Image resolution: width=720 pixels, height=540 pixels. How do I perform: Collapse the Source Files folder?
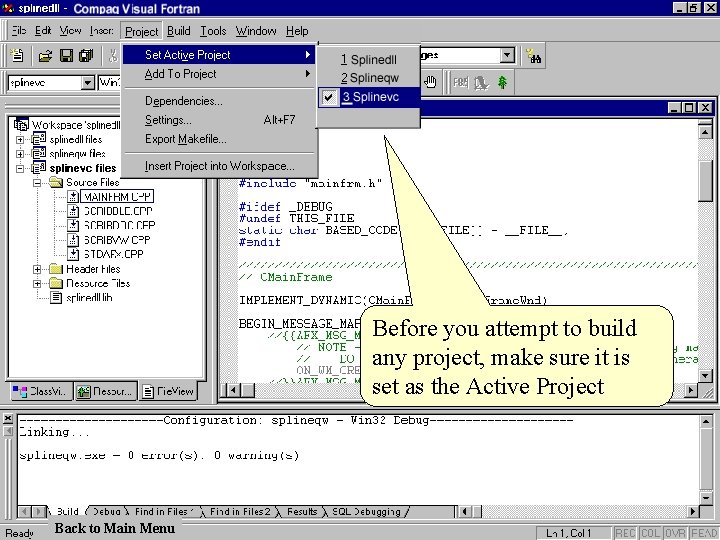(x=38, y=183)
